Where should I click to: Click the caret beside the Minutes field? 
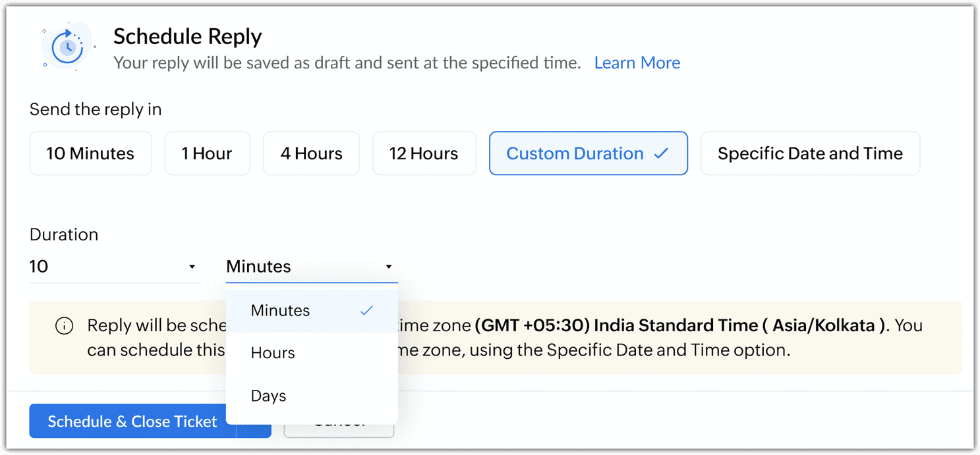coord(389,267)
